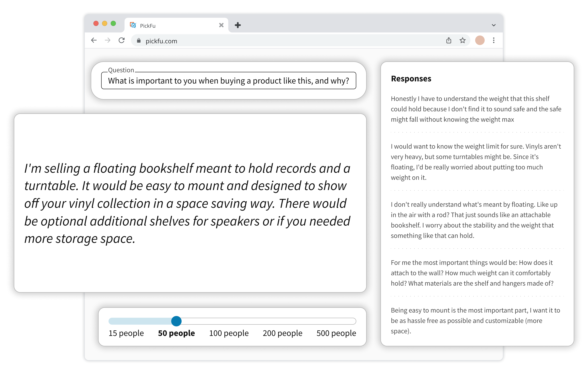Click the blue slider handle
Image resolution: width=588 pixels, height=374 pixels.
click(x=176, y=321)
